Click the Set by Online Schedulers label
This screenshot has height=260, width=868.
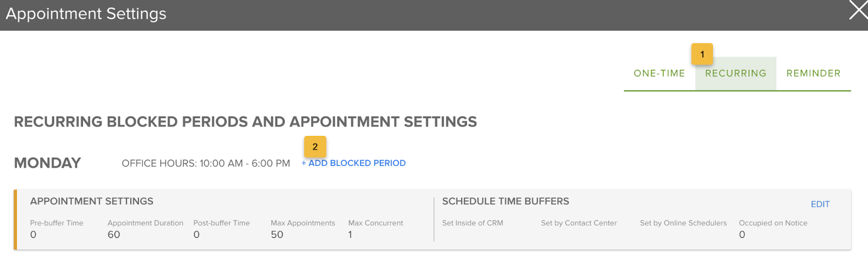pos(683,223)
